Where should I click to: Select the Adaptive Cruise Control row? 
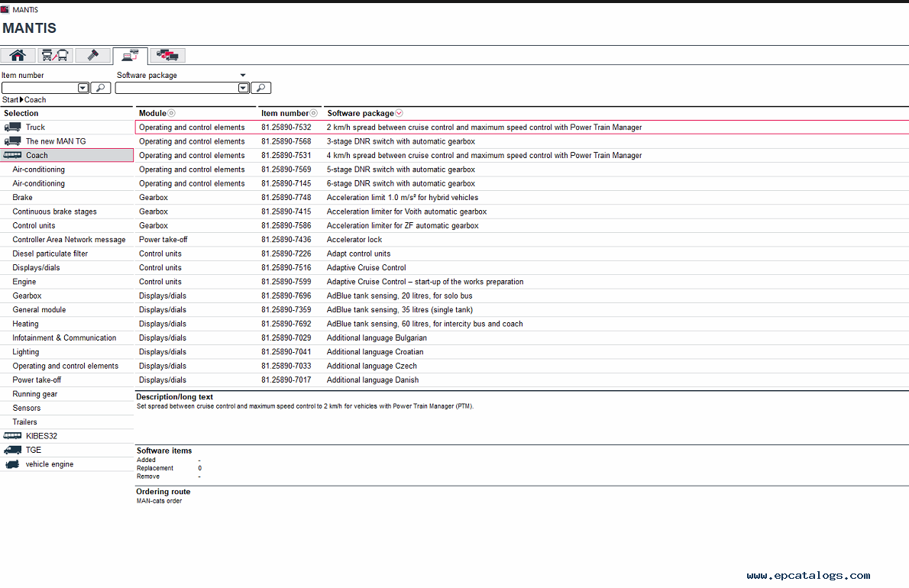pos(366,268)
